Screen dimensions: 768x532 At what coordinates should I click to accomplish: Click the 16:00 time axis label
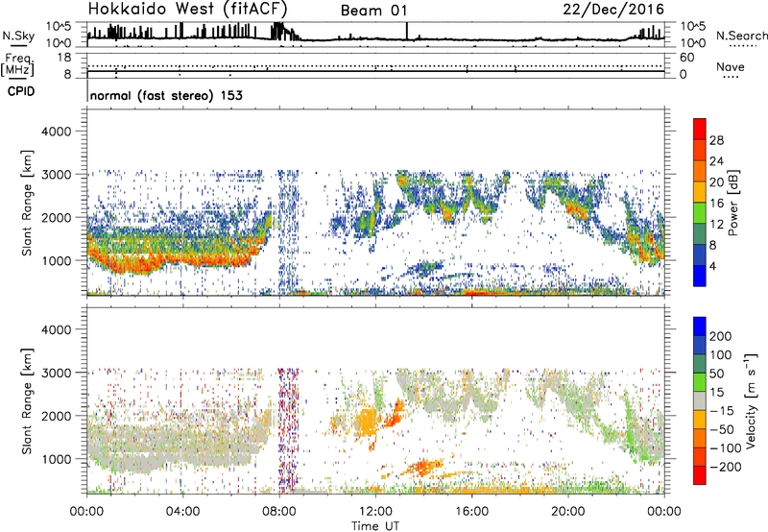[471, 512]
